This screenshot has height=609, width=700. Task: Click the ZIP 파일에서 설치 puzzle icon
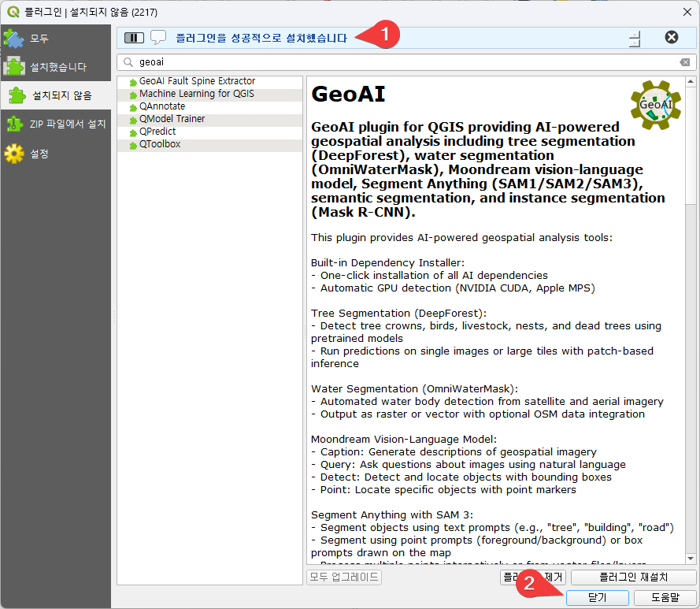[14, 124]
